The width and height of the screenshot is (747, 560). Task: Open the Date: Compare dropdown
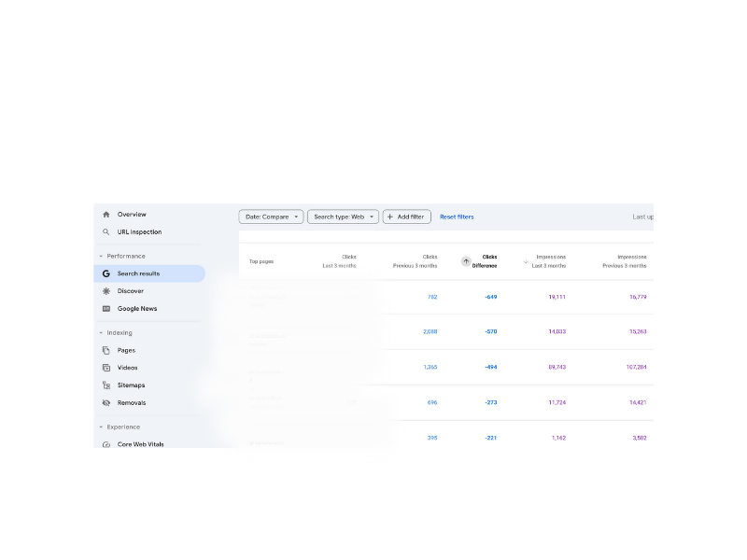[x=271, y=217]
